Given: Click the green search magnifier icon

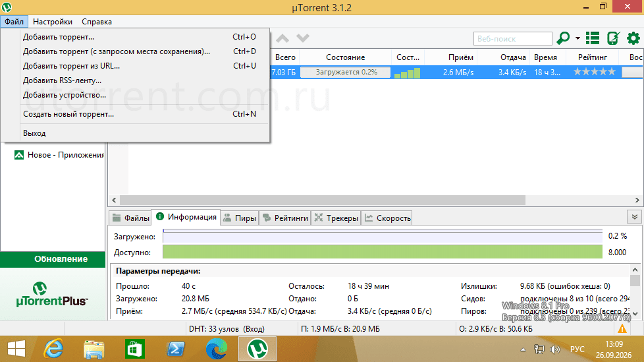Looking at the screenshot, I should (x=563, y=38).
